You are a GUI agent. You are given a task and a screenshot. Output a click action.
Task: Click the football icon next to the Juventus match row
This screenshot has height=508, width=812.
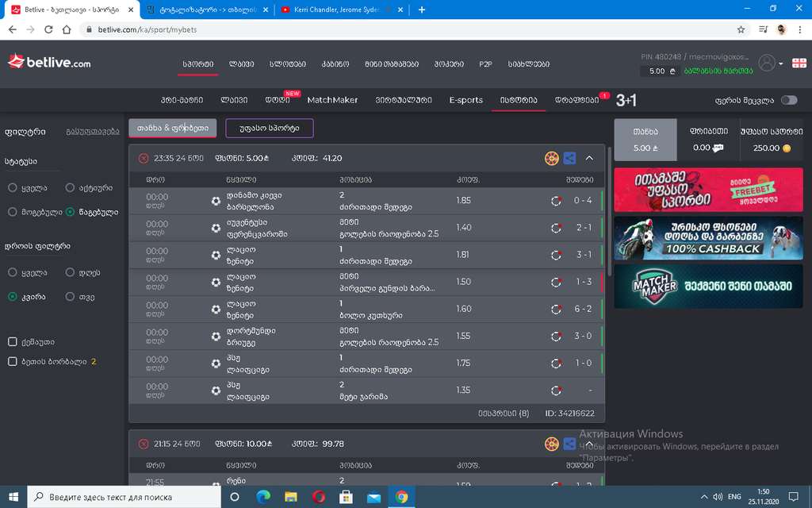[215, 228]
